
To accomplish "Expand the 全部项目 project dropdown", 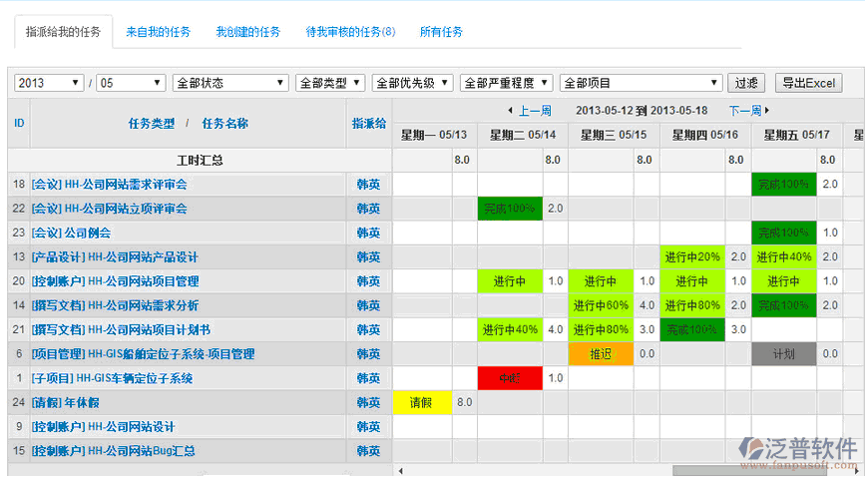I will (x=641, y=83).
